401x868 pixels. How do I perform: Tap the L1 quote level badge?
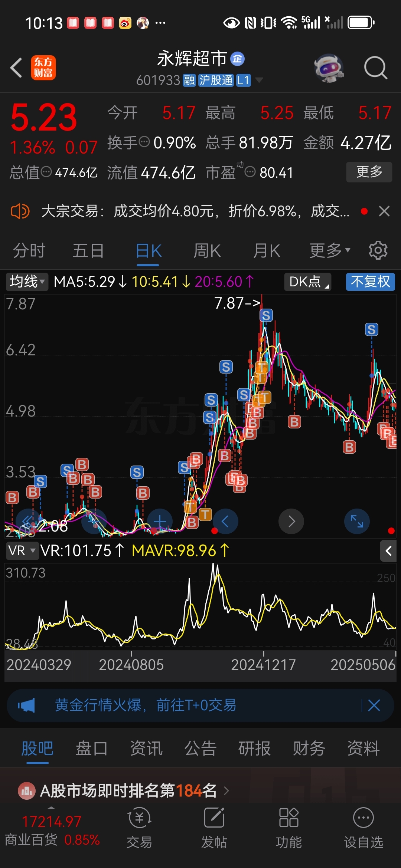tap(243, 80)
